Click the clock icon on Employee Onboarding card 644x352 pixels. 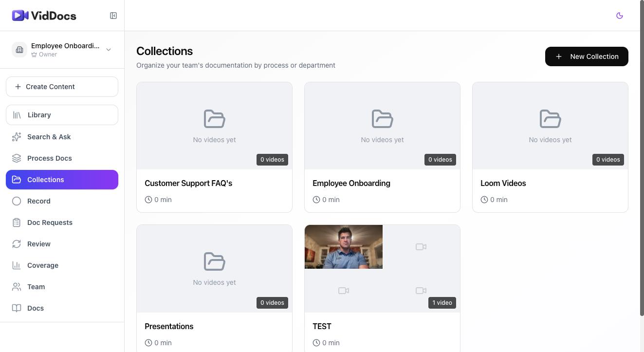316,200
